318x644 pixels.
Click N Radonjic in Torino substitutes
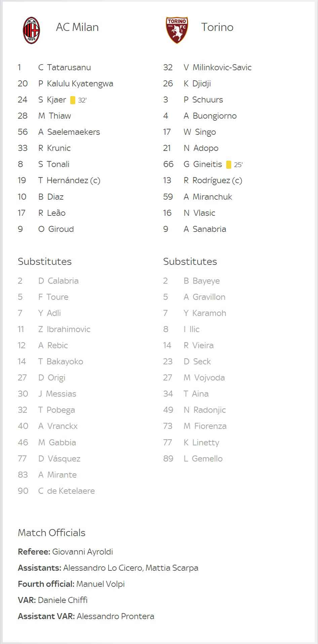(x=205, y=410)
